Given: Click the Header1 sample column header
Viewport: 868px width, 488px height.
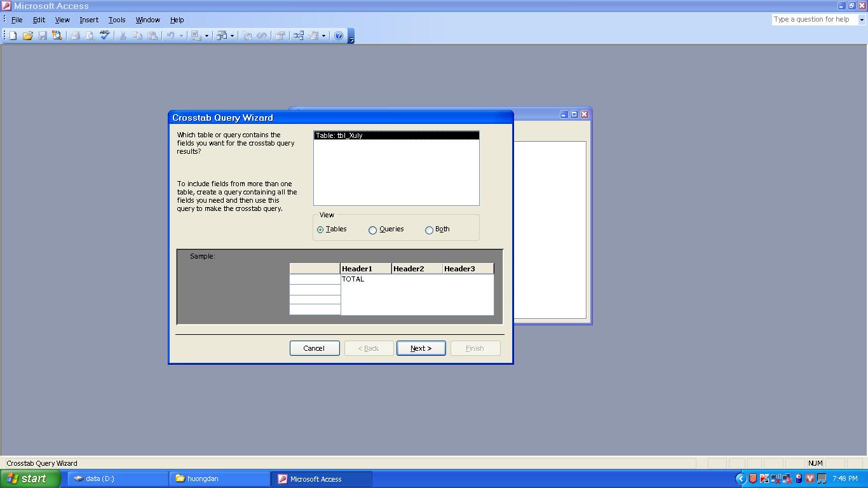Looking at the screenshot, I should [366, 269].
